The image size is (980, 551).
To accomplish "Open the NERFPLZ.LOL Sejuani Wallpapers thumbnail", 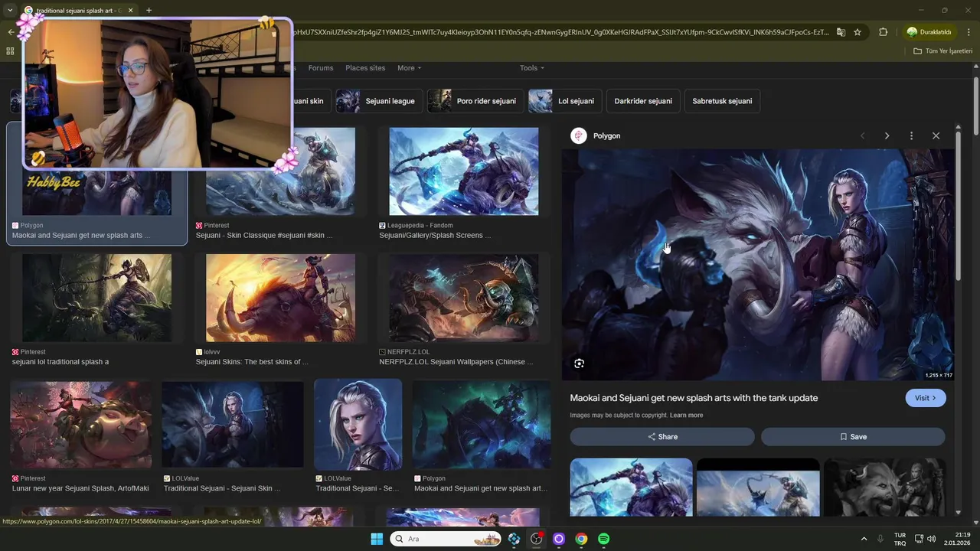I will [464, 298].
